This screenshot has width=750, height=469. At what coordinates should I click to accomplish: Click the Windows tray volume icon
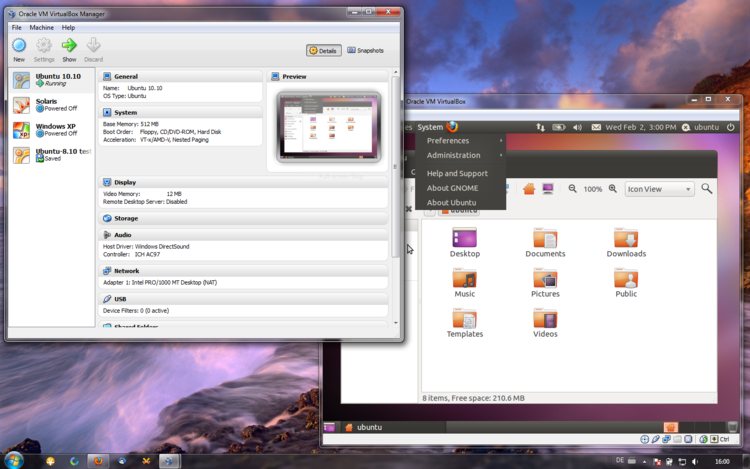click(x=695, y=461)
